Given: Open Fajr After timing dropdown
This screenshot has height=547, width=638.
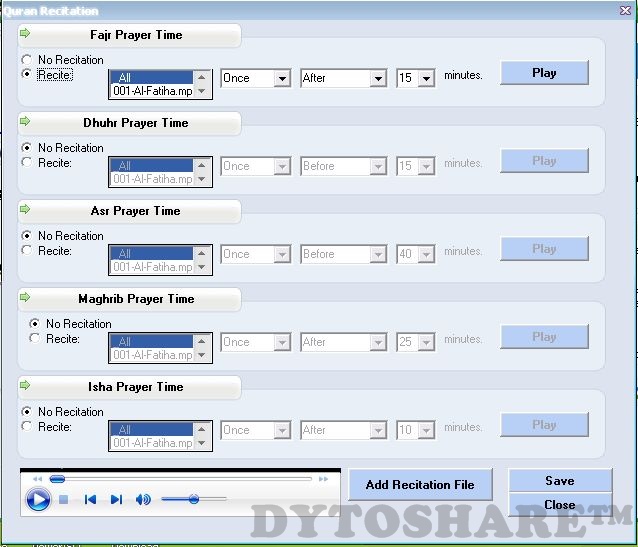Looking at the screenshot, I should (x=343, y=78).
